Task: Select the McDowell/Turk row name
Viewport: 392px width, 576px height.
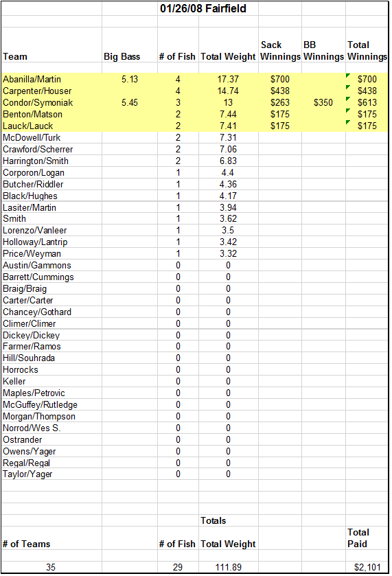Action: (x=51, y=138)
